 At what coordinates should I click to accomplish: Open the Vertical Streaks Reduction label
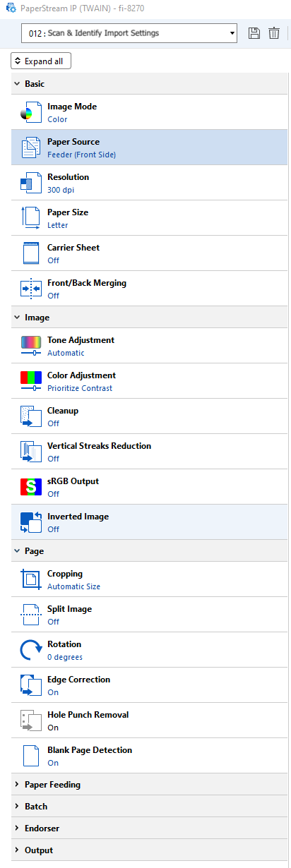tap(99, 446)
